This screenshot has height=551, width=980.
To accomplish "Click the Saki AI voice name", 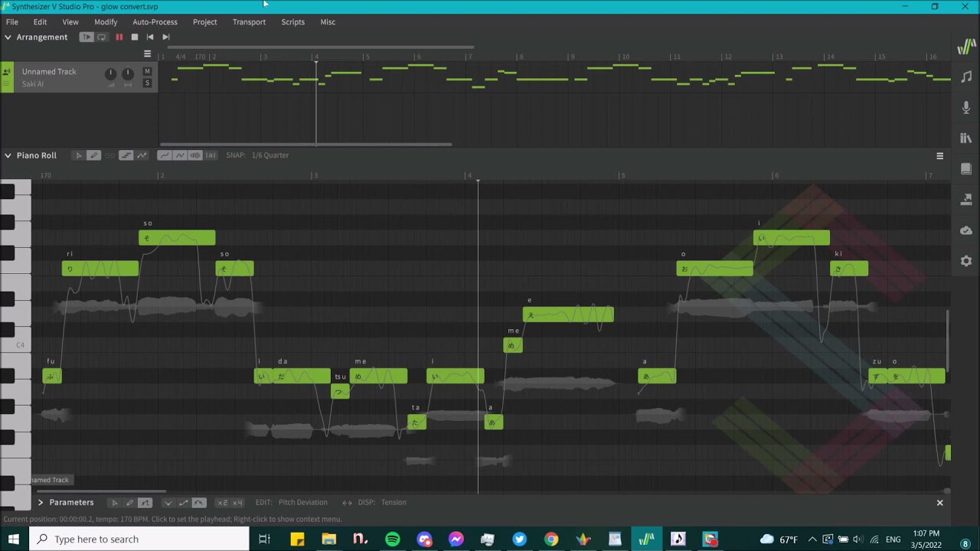I will [33, 84].
